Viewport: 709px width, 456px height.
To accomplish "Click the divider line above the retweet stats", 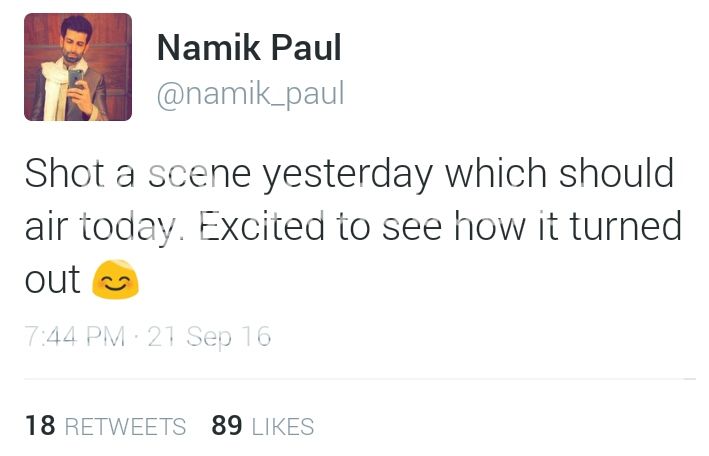I will pos(360,379).
